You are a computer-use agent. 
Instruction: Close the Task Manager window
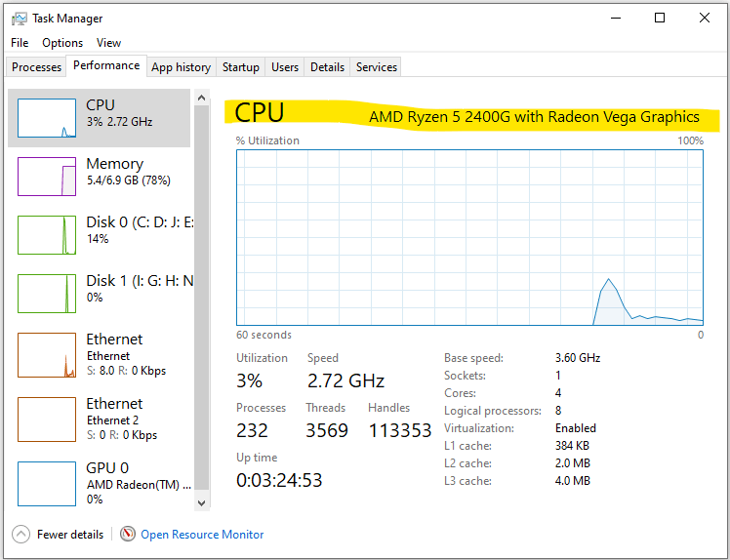[x=704, y=19]
